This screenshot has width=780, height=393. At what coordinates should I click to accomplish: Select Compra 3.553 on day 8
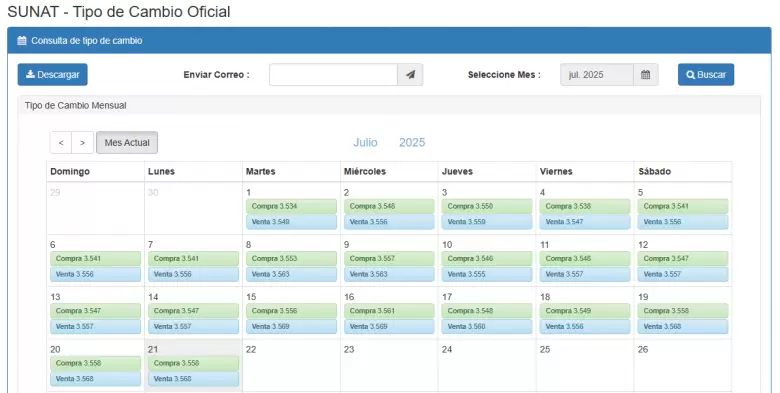[x=292, y=259]
